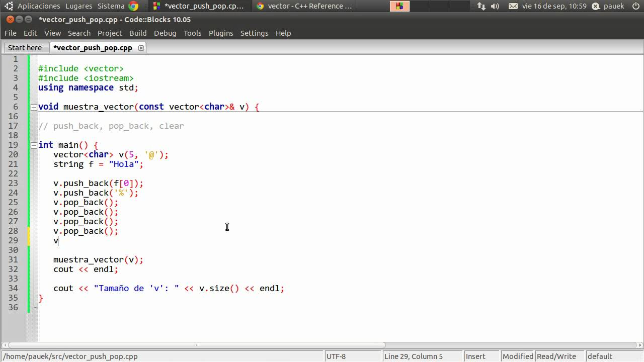Open the sound volume indicator

pyautogui.click(x=495, y=6)
